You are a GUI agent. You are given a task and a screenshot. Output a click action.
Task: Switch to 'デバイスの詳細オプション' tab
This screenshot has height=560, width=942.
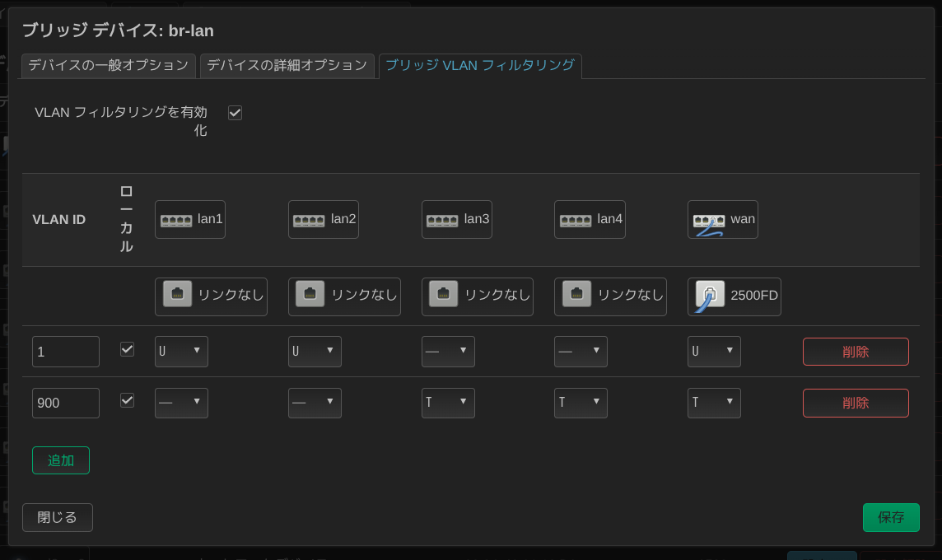(287, 66)
